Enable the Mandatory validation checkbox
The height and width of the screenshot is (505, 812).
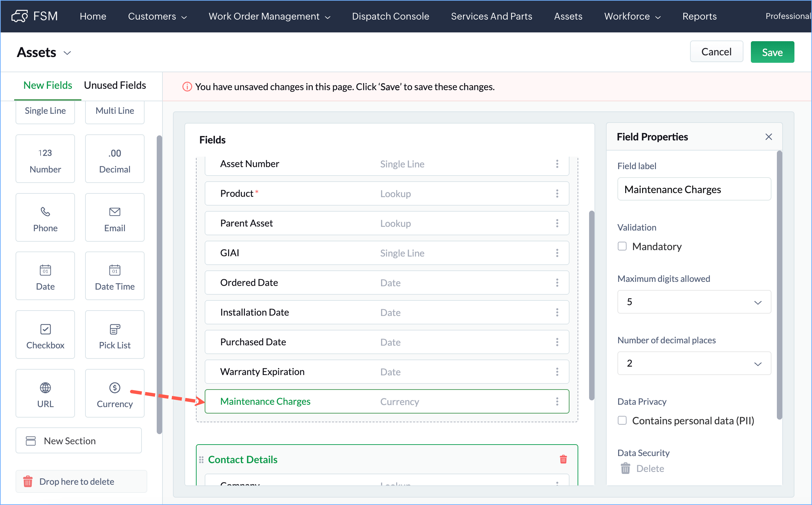pyautogui.click(x=622, y=246)
